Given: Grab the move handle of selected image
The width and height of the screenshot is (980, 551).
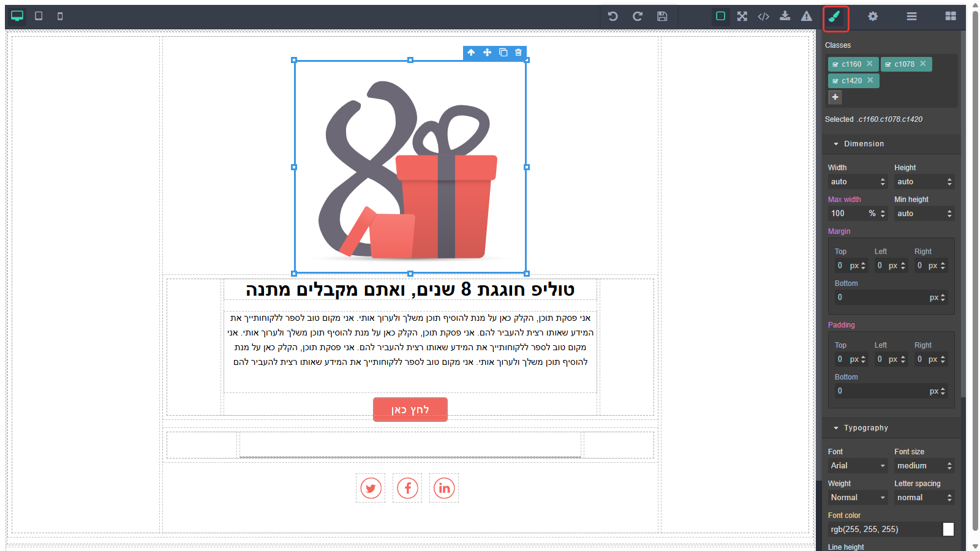Looking at the screenshot, I should click(x=487, y=53).
